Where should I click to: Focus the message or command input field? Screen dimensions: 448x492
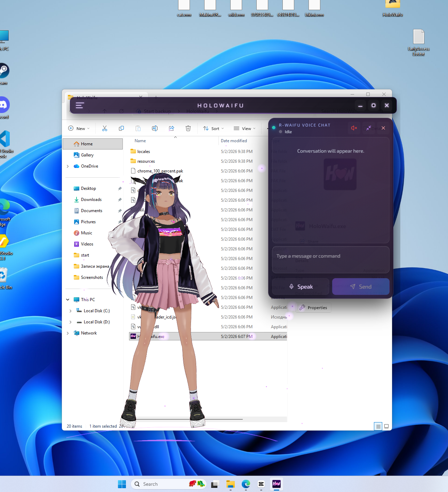pos(330,260)
